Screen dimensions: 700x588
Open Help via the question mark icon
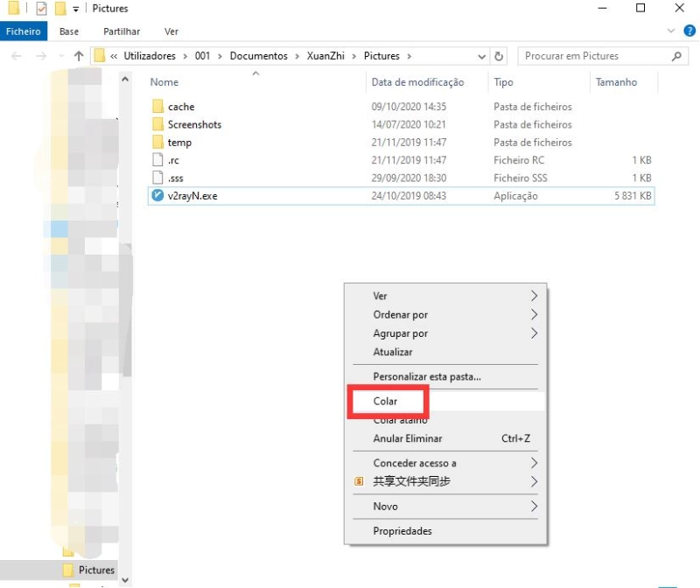(x=690, y=31)
